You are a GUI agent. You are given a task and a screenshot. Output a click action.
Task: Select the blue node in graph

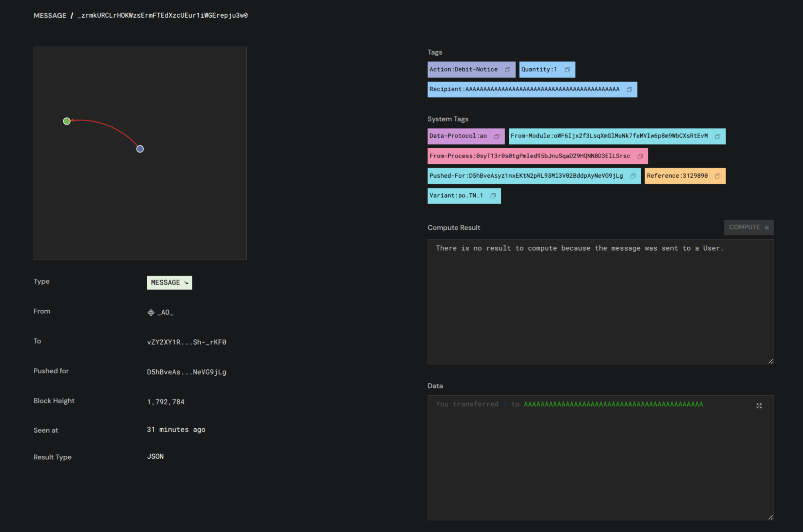[x=140, y=149]
